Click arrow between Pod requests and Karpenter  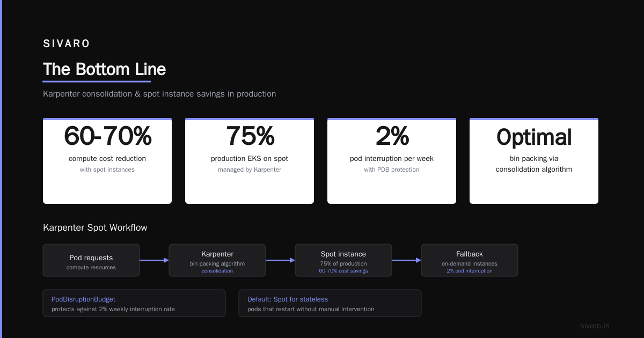154,260
